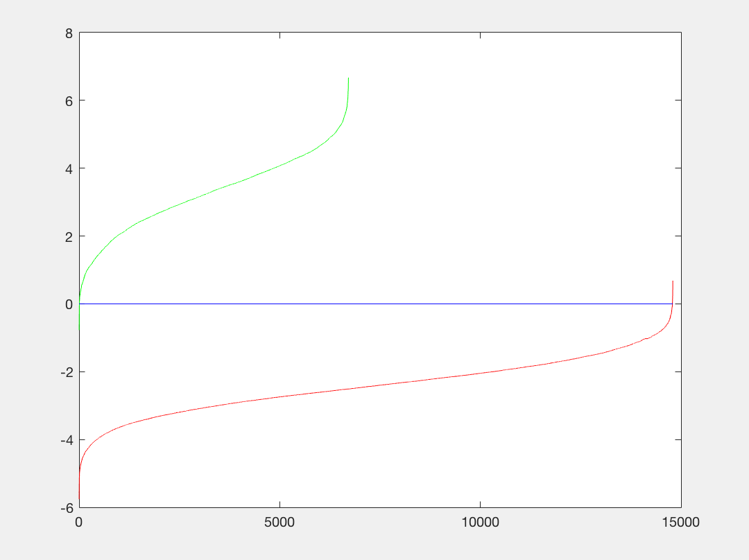Click the x-axis tick label 15000

(680, 520)
